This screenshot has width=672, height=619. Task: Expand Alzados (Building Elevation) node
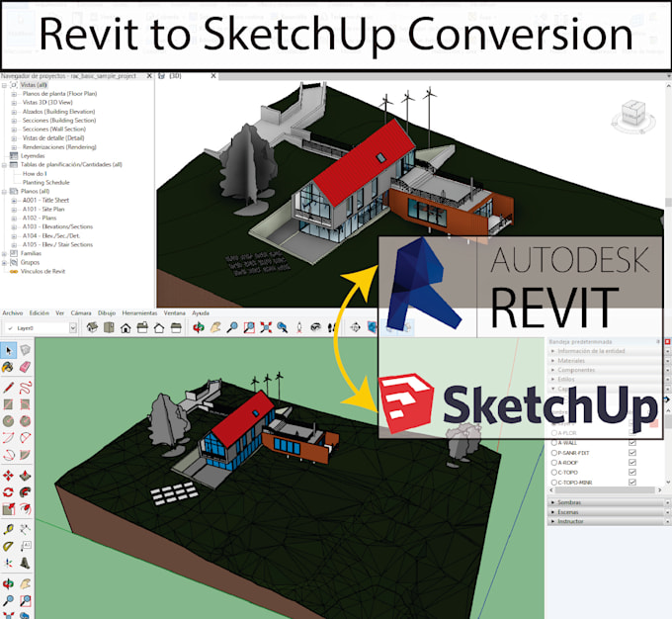(x=14, y=112)
